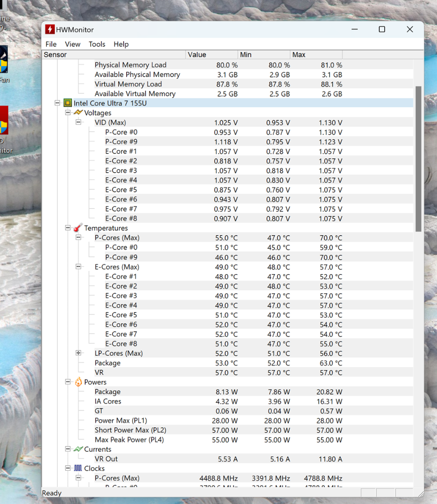Click the Voltages waveform icon
This screenshot has width=437, height=504.
pyautogui.click(x=78, y=113)
